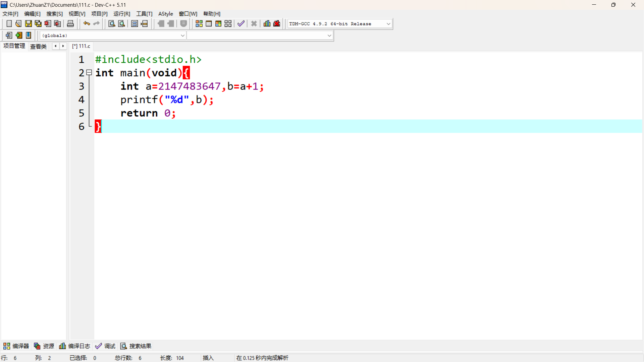Viewport: 644px width, 362px height.
Task: Click the right arrow to scroll panel tabs
Action: point(63,46)
